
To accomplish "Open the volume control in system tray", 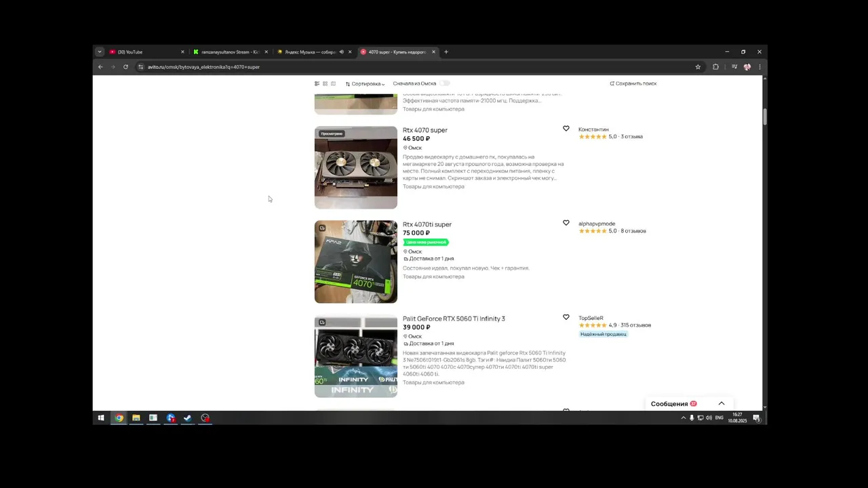I will pos(709,418).
